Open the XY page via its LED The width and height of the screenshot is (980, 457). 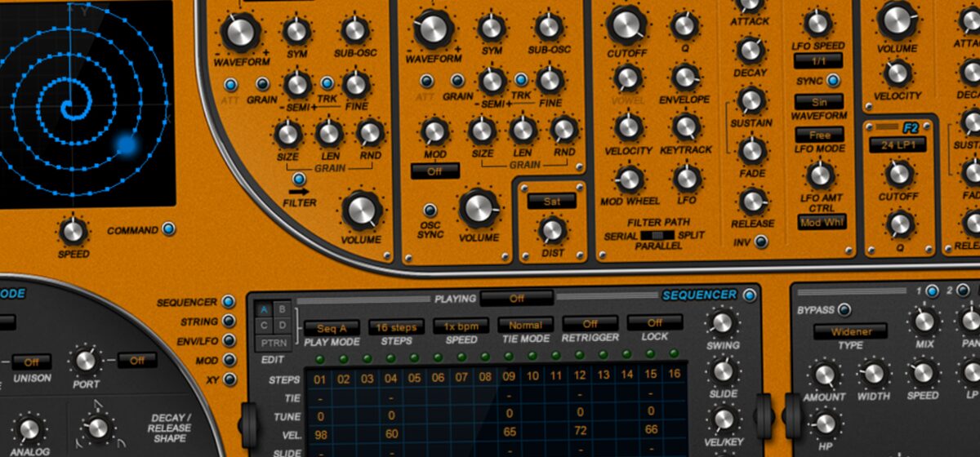pyautogui.click(x=229, y=379)
